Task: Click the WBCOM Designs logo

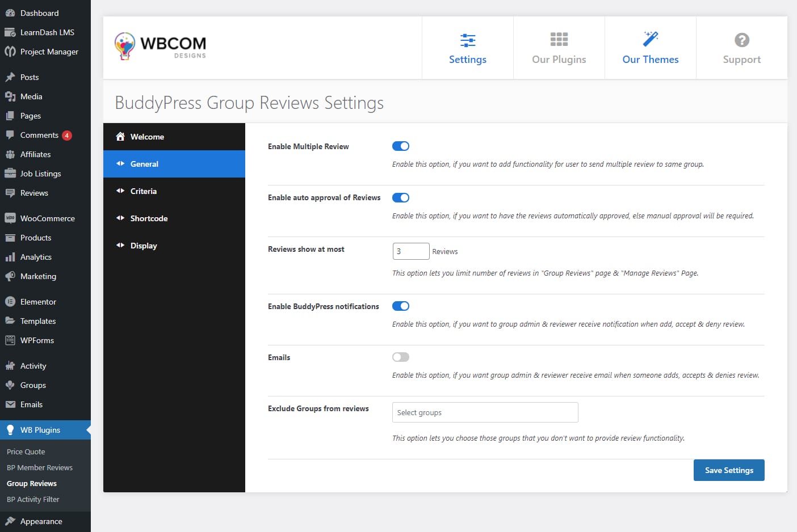Action: click(160, 47)
